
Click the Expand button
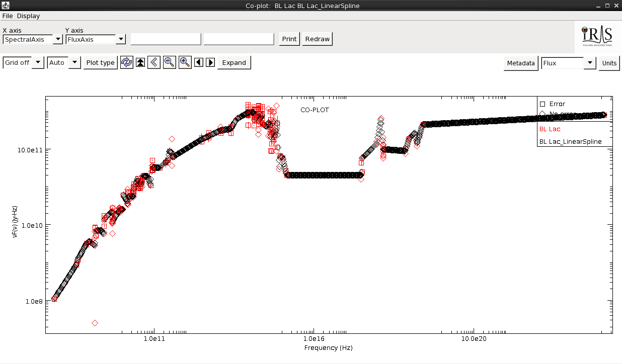(x=234, y=62)
